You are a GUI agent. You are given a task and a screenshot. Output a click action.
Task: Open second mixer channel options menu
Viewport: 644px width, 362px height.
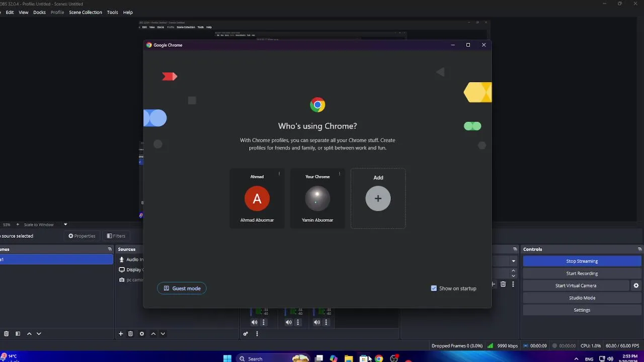click(x=298, y=322)
